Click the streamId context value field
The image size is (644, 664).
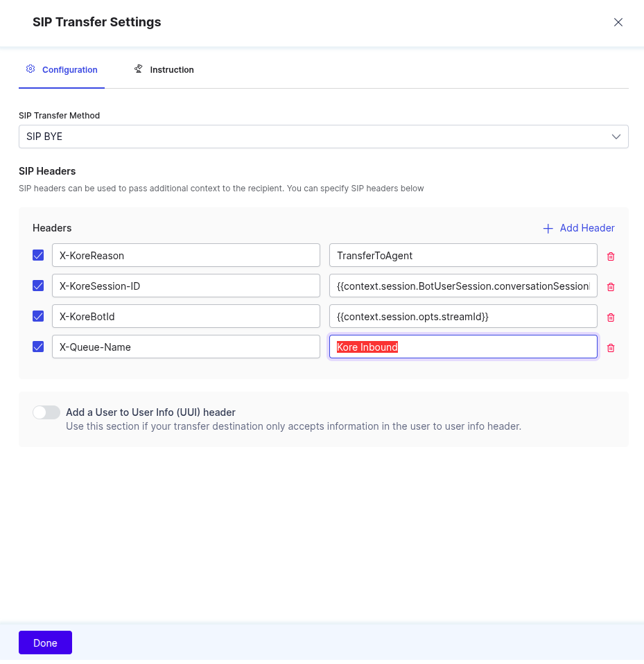click(x=462, y=316)
